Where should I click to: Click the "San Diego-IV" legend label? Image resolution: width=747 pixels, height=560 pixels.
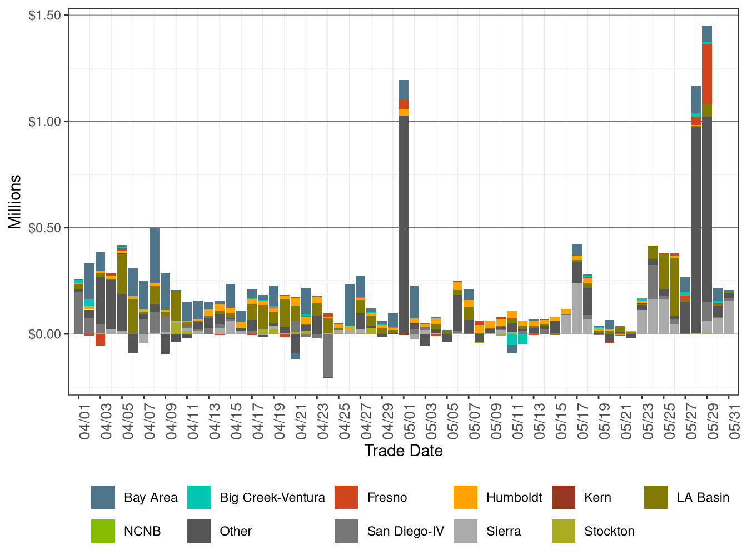click(406, 532)
